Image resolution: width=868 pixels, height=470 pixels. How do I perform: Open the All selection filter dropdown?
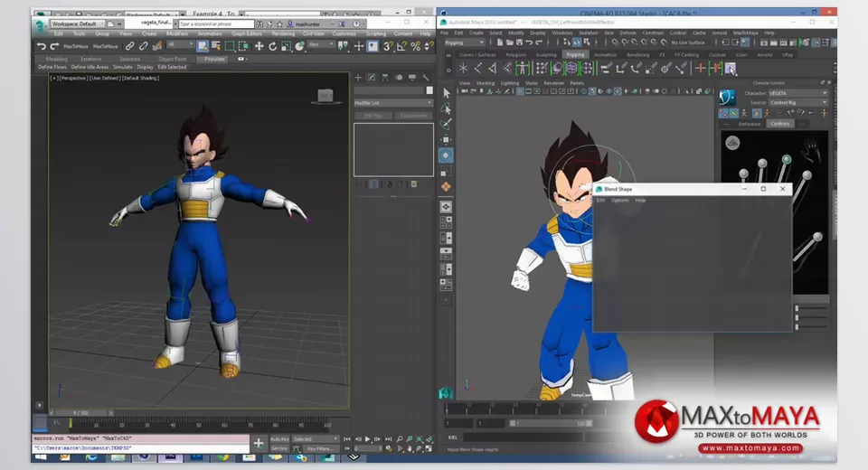[180, 45]
